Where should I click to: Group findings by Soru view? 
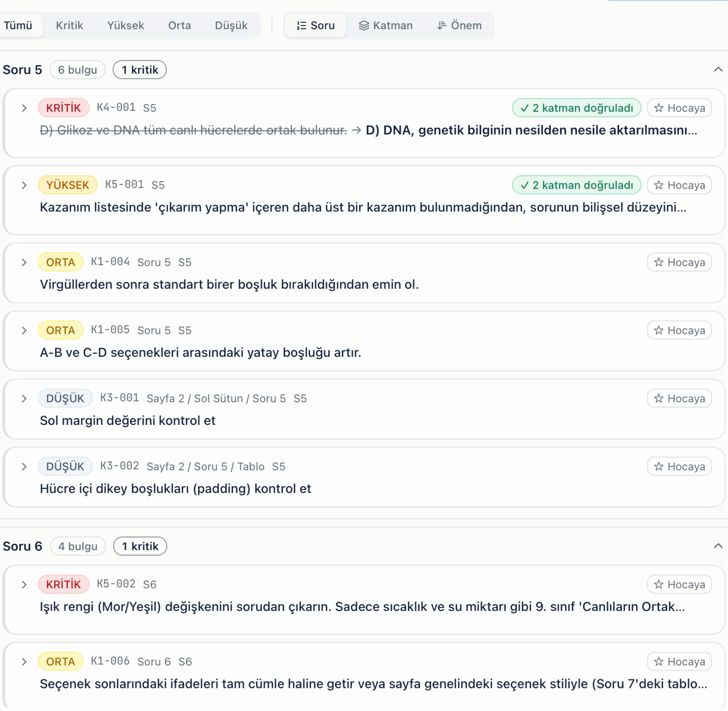tap(315, 25)
